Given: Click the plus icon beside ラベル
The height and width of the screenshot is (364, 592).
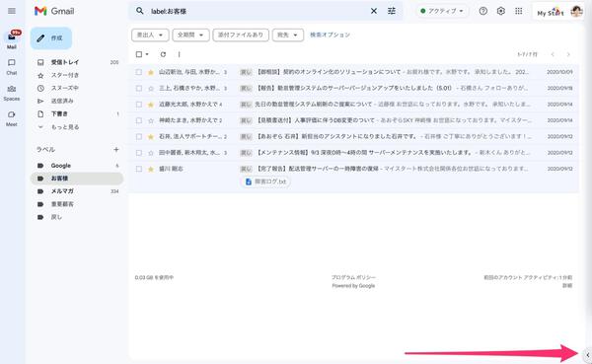Looking at the screenshot, I should (x=115, y=150).
